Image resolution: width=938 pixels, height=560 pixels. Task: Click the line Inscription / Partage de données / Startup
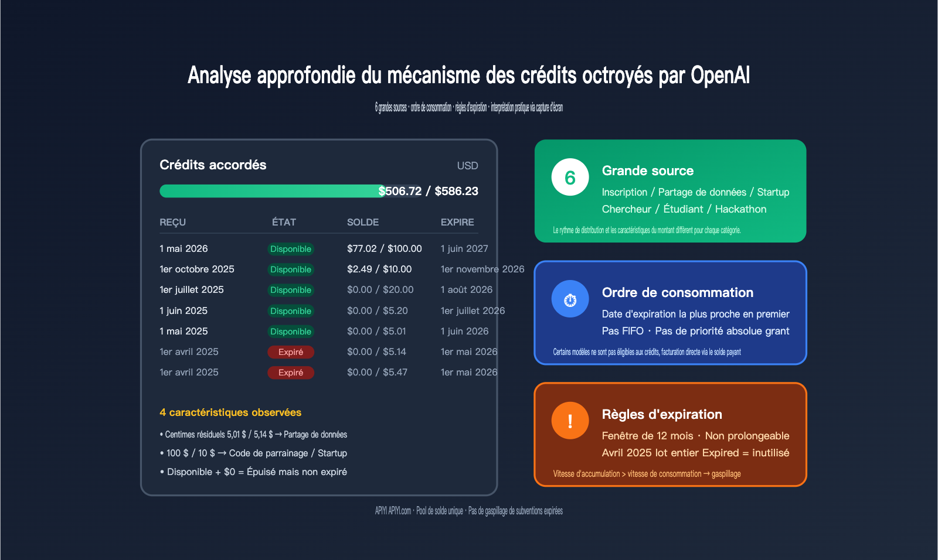tap(695, 192)
